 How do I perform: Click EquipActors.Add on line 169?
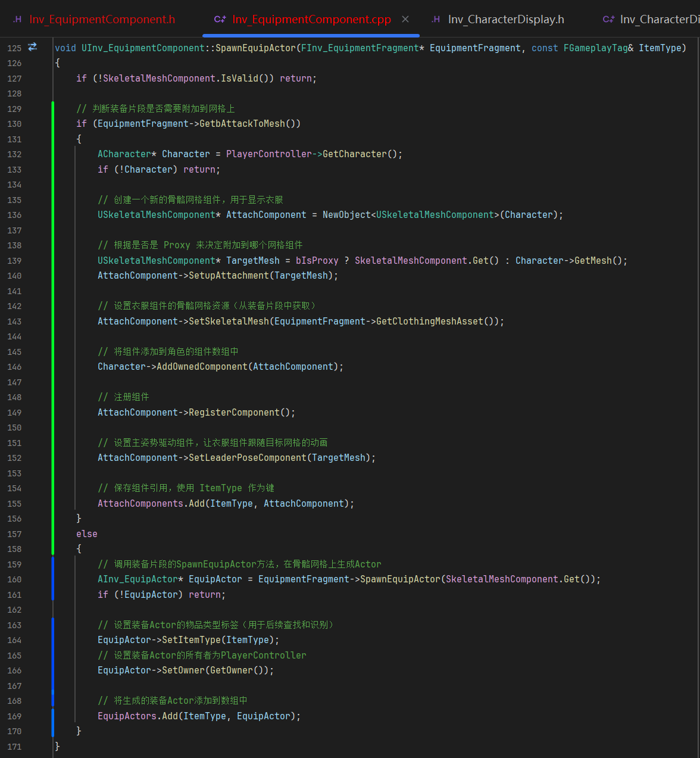[x=137, y=716]
